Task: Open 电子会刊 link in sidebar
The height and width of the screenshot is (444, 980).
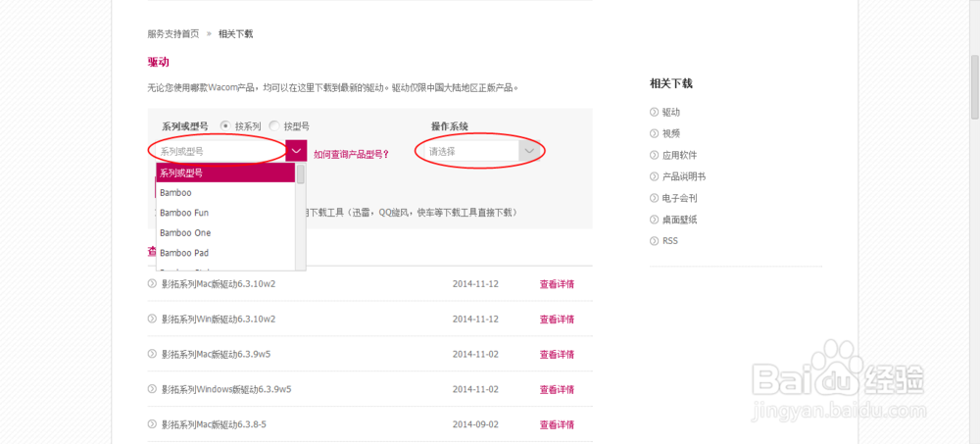Action: pyautogui.click(x=680, y=198)
